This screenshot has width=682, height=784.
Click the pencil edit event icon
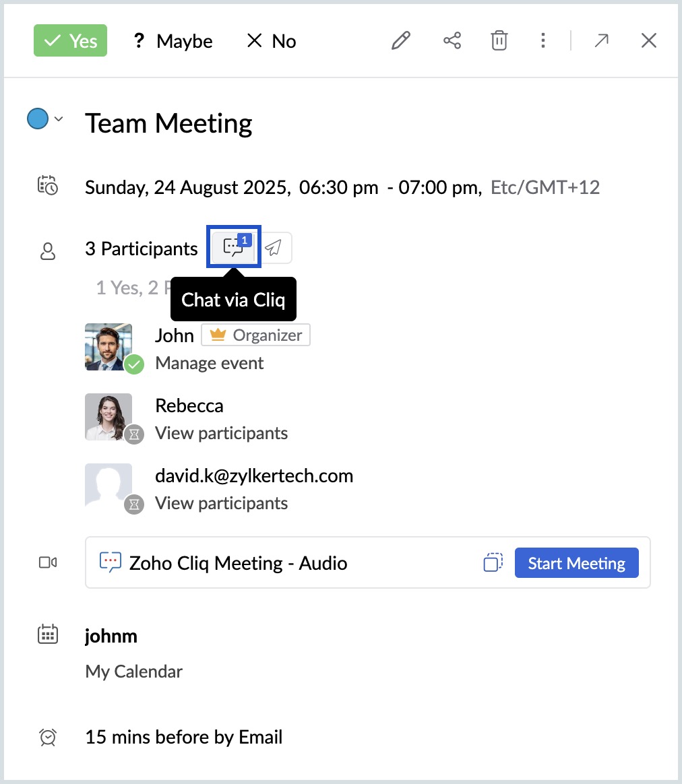[401, 41]
